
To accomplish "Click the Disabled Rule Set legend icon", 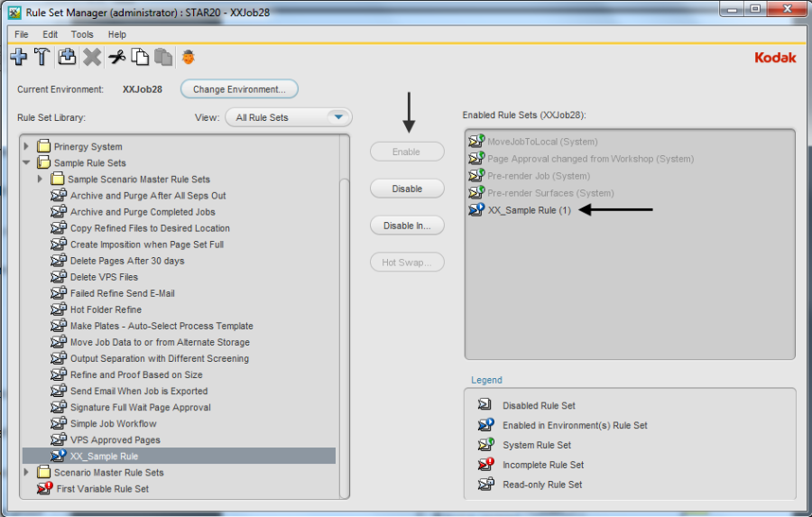I will pos(484,404).
